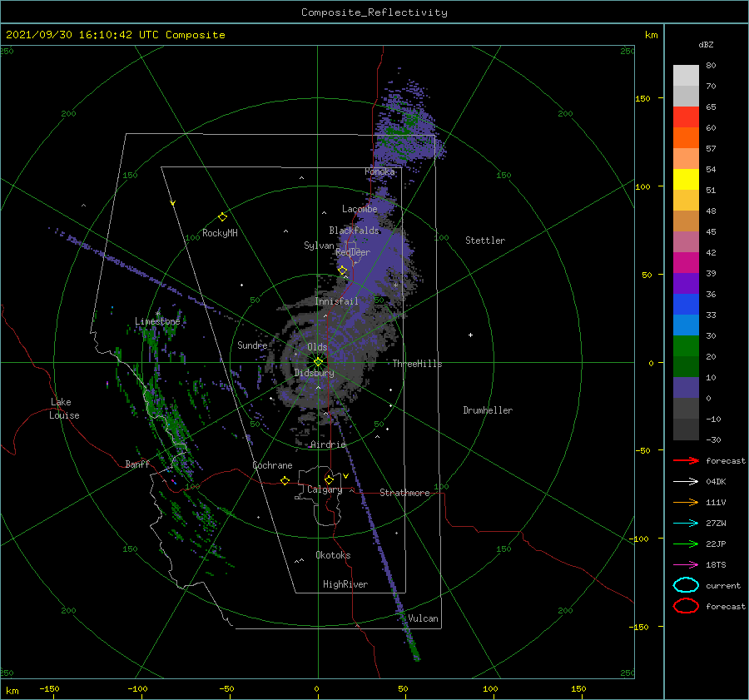Click the yellow radar site marker near Olds

coord(318,362)
